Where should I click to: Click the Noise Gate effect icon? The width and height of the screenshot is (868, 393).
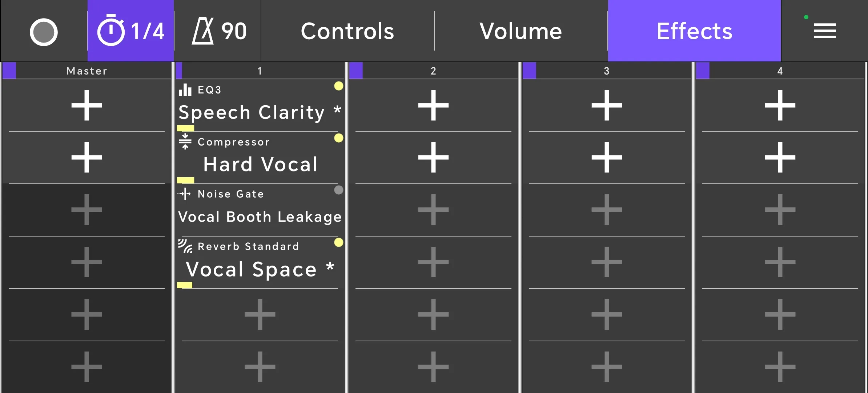pos(184,194)
